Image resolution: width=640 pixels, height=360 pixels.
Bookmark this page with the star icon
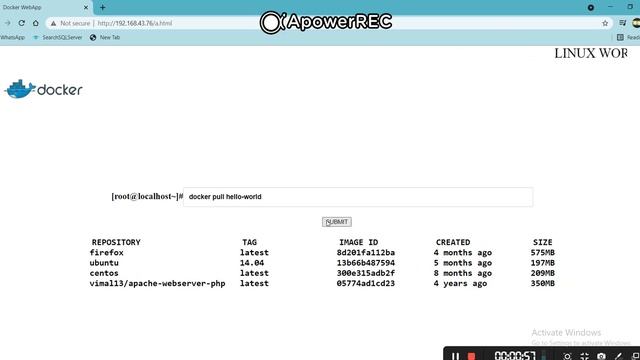click(x=605, y=23)
